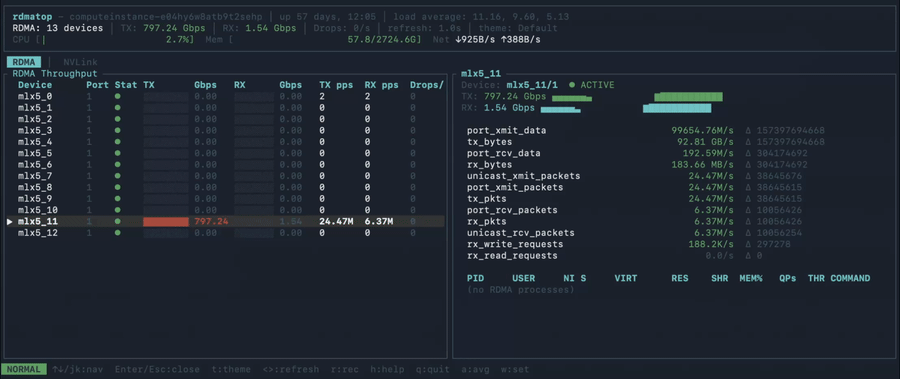The height and width of the screenshot is (379, 900).
Task: Click the <>:refresh shortcut hint
Action: (x=290, y=369)
